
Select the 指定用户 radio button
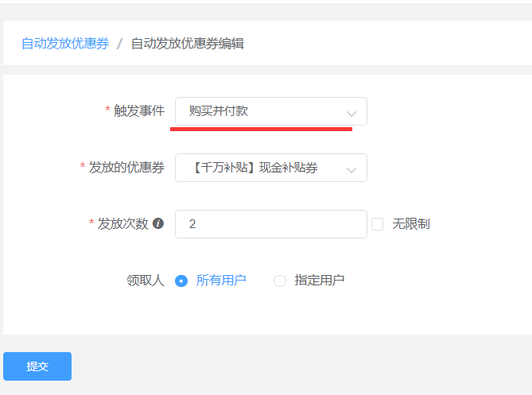[x=280, y=281]
